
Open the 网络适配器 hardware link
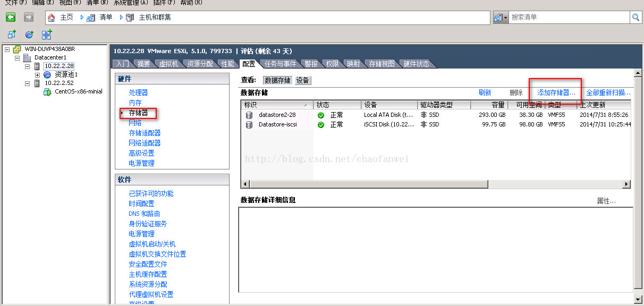145,143
